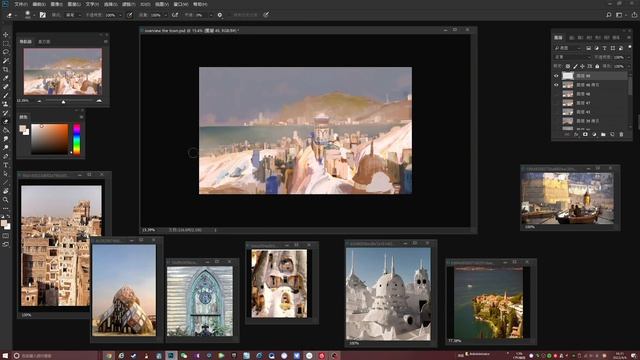Delete layer using the trash icon

tap(621, 134)
